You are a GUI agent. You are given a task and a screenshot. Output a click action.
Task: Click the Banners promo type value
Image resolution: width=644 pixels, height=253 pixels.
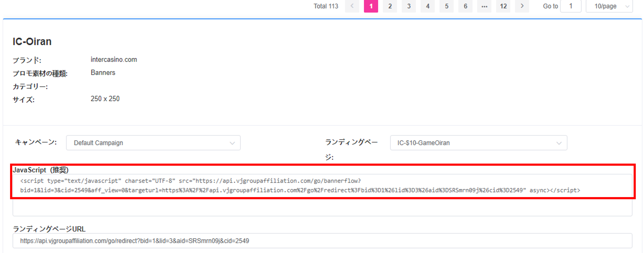[x=103, y=73]
